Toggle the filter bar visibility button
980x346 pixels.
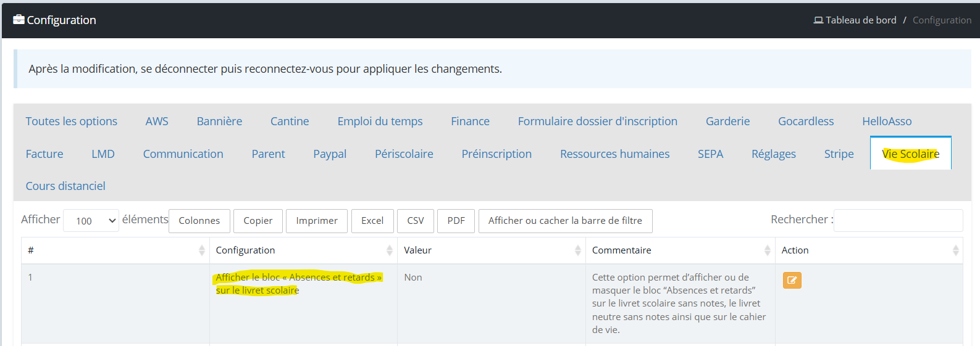(x=565, y=221)
